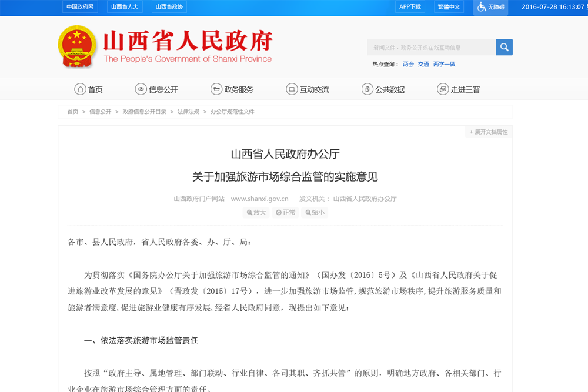Click the 信息公开 eye icon
Image resolution: width=588 pixels, height=392 pixels.
(141, 89)
